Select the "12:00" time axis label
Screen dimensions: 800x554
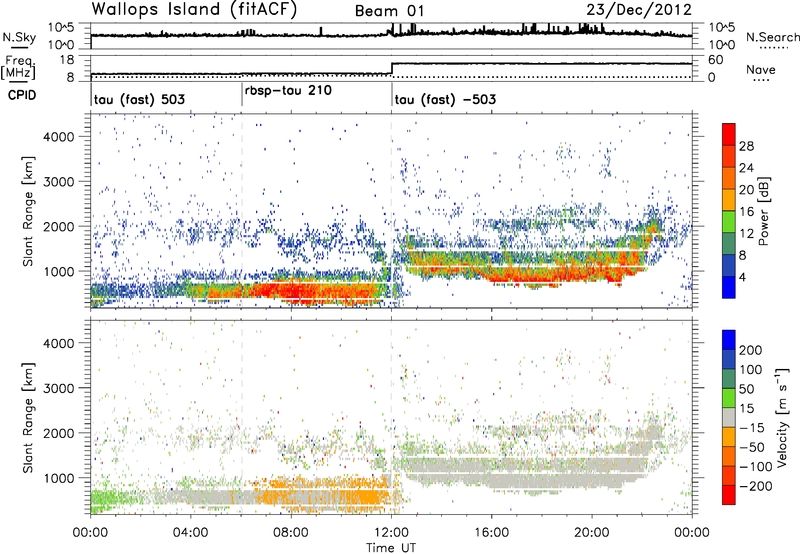pyautogui.click(x=391, y=533)
